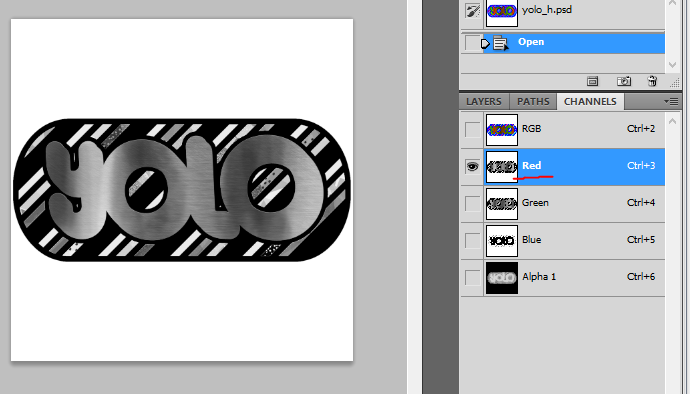The height and width of the screenshot is (394, 690).
Task: Enable visibility for the Blue channel
Action: 473,240
